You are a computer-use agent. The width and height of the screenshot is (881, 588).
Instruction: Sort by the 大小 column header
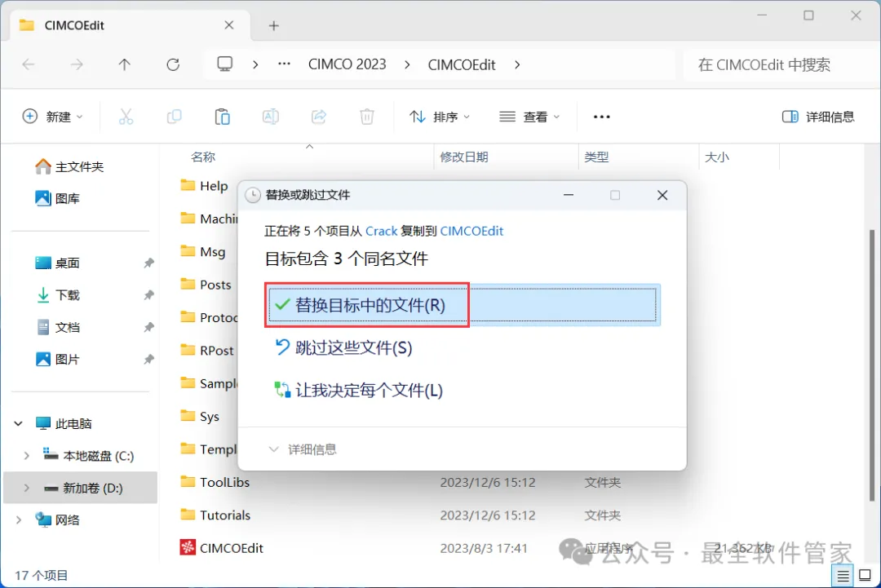coord(717,157)
